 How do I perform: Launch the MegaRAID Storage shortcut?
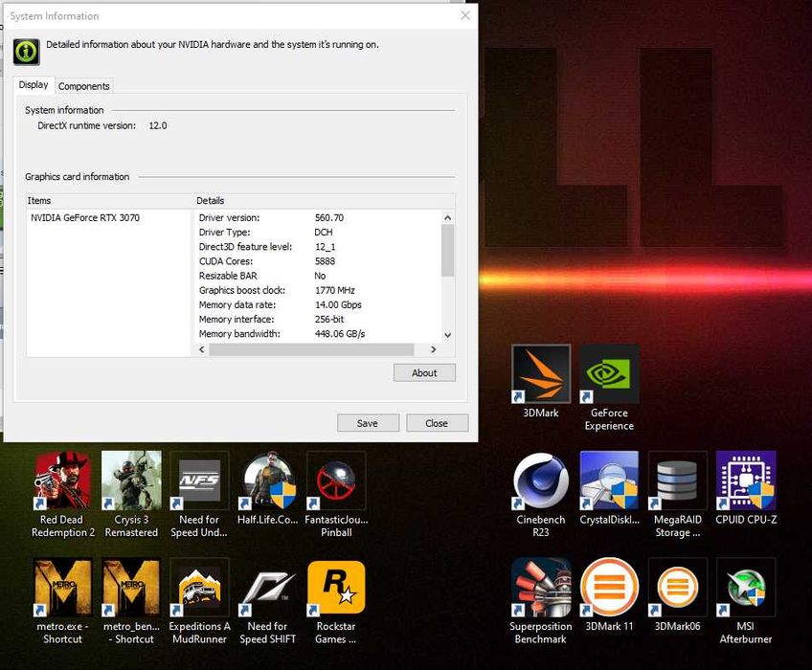677,495
